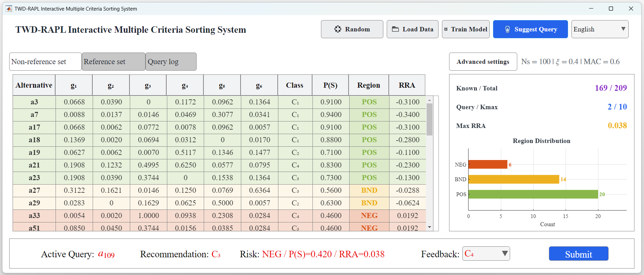Click the POS region cell for a21
Viewport: 644px width, 275px height.
[369, 165]
